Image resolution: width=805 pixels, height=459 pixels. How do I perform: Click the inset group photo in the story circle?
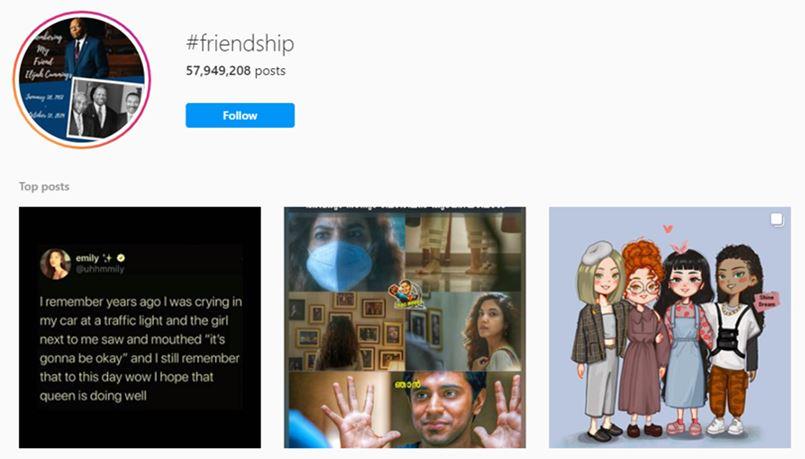tap(104, 110)
